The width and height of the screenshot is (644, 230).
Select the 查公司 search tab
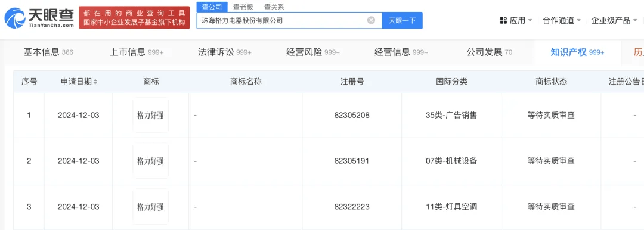(x=212, y=7)
